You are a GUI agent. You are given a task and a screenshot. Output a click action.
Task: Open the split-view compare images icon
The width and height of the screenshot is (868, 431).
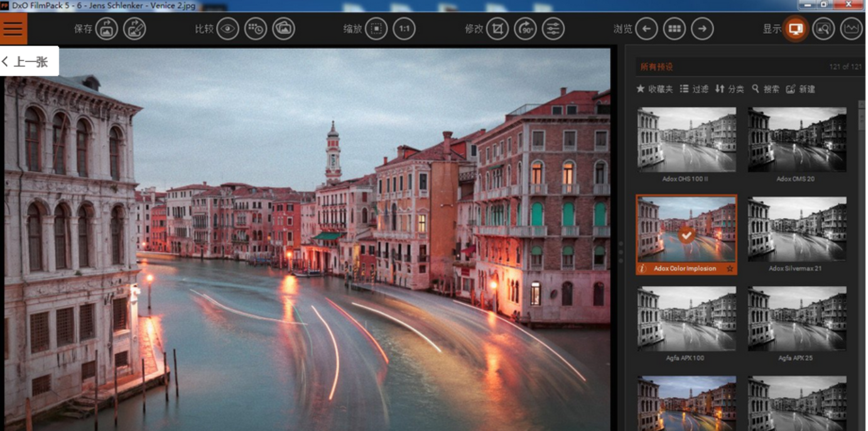pos(284,29)
